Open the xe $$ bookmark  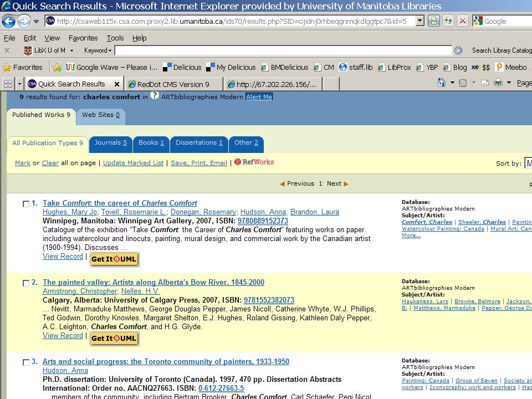point(481,67)
